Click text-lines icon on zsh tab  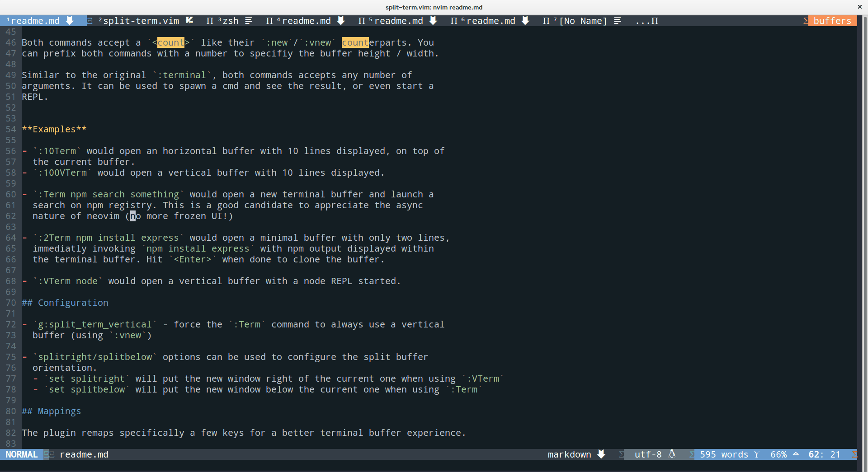(x=249, y=21)
